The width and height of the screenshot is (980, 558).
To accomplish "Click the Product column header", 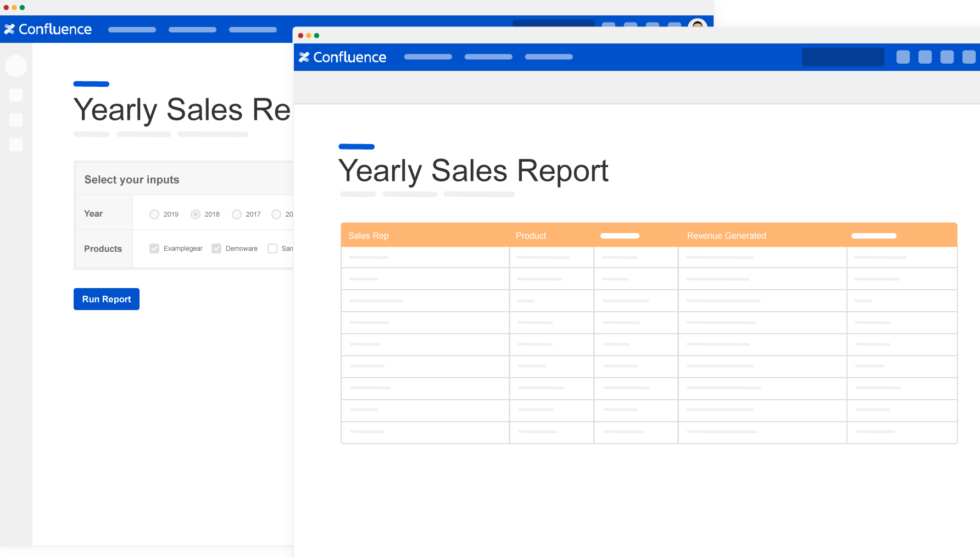I will point(531,236).
